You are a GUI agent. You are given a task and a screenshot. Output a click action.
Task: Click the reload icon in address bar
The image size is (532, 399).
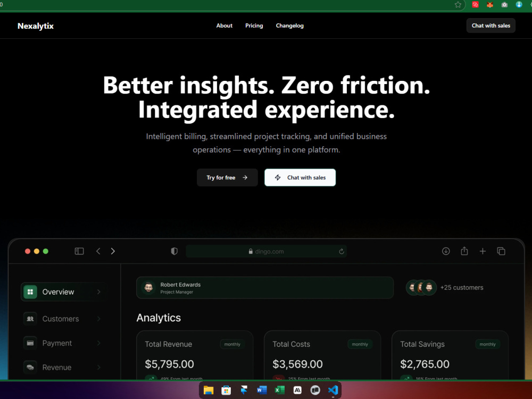342,252
